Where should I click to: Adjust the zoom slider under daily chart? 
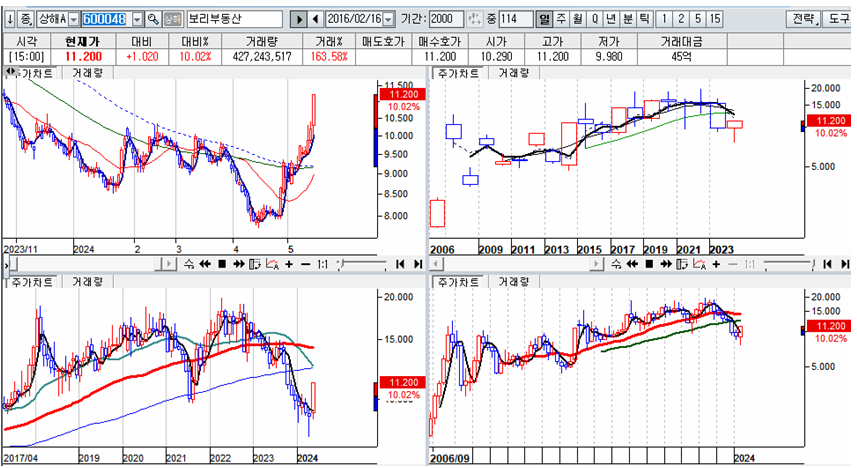pos(362,265)
